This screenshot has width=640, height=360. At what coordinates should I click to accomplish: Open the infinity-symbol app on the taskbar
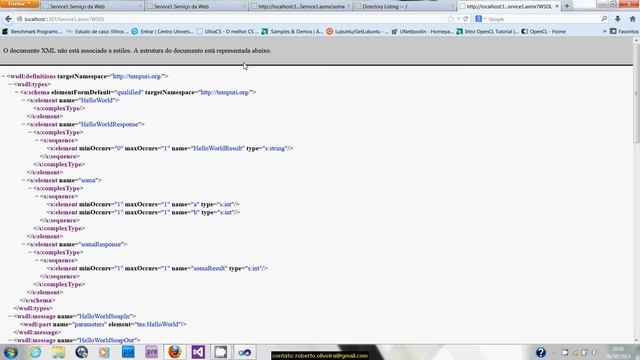245,352
